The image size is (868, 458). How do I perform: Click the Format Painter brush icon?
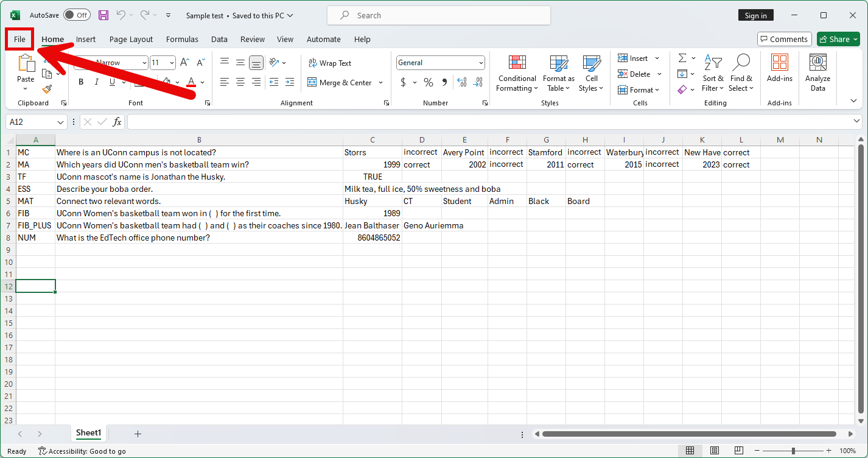tap(47, 90)
